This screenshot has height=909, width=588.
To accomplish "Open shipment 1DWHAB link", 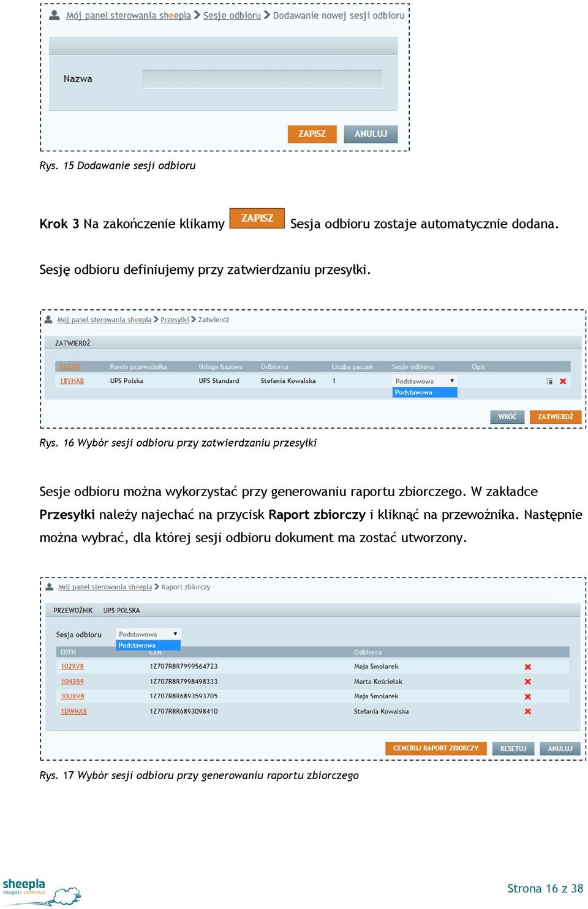I will coord(73,711).
